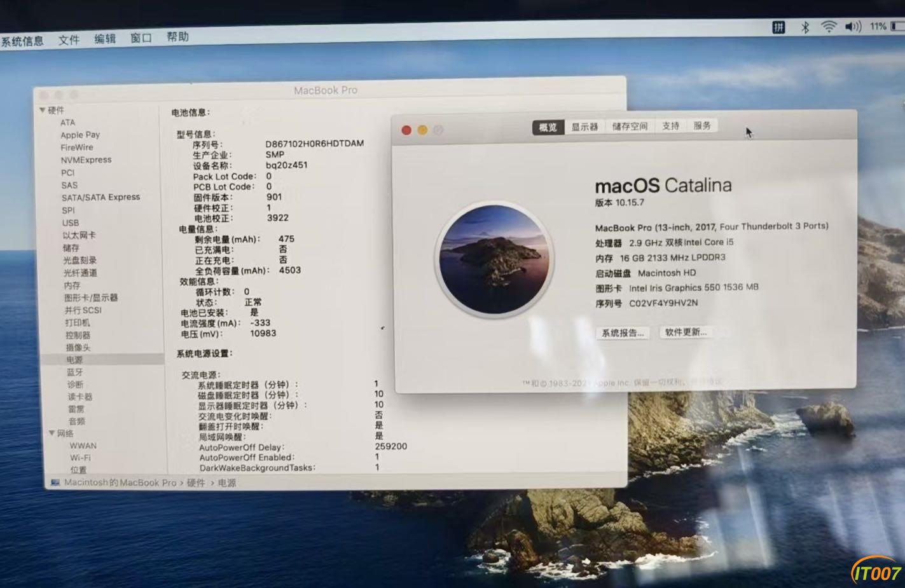Open the 窗口 menu

pyautogui.click(x=141, y=38)
